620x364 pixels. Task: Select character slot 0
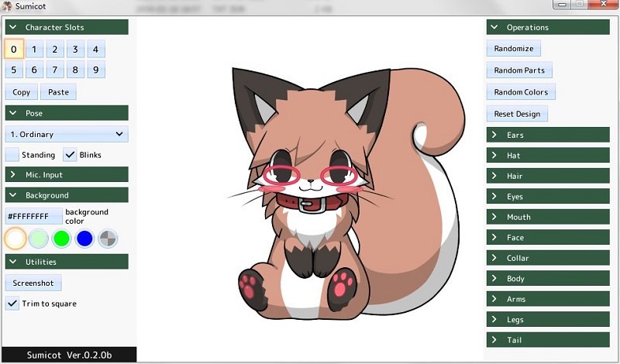tap(14, 50)
